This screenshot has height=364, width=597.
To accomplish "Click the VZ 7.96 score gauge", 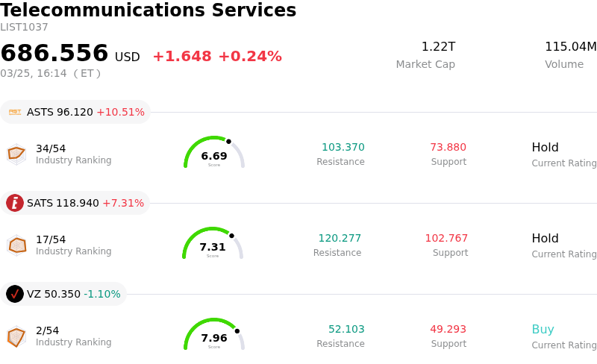I will coord(214,335).
